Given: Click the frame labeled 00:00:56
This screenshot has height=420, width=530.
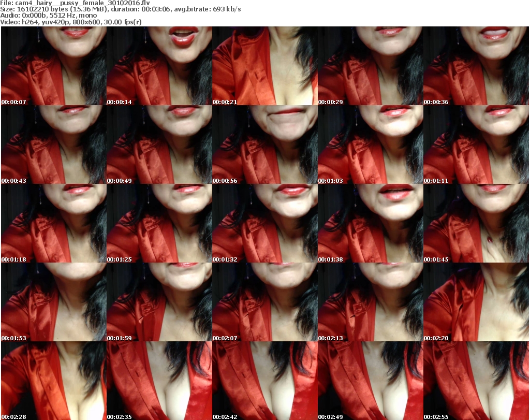Looking at the screenshot, I should coord(265,145).
